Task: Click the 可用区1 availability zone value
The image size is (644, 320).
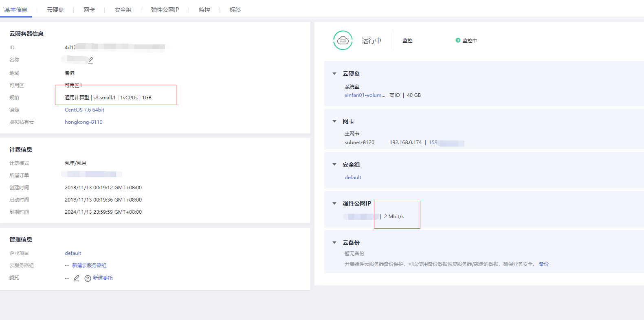Action: [73, 85]
